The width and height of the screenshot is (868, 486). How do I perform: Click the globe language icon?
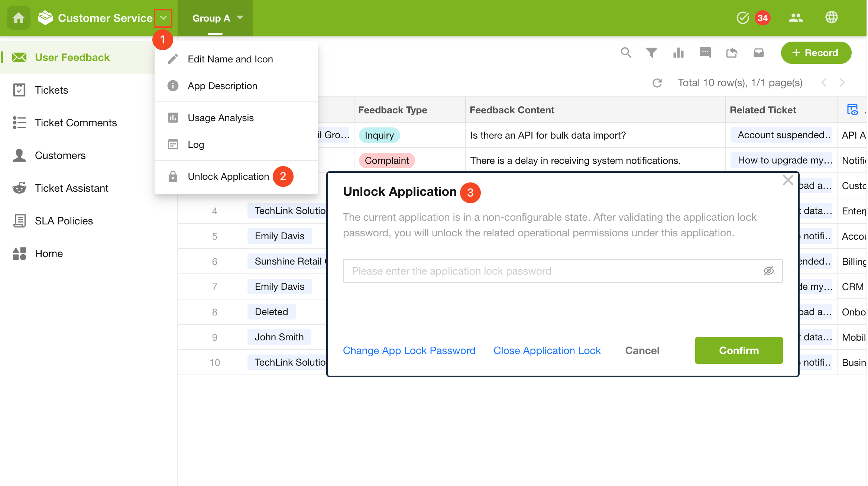(832, 17)
